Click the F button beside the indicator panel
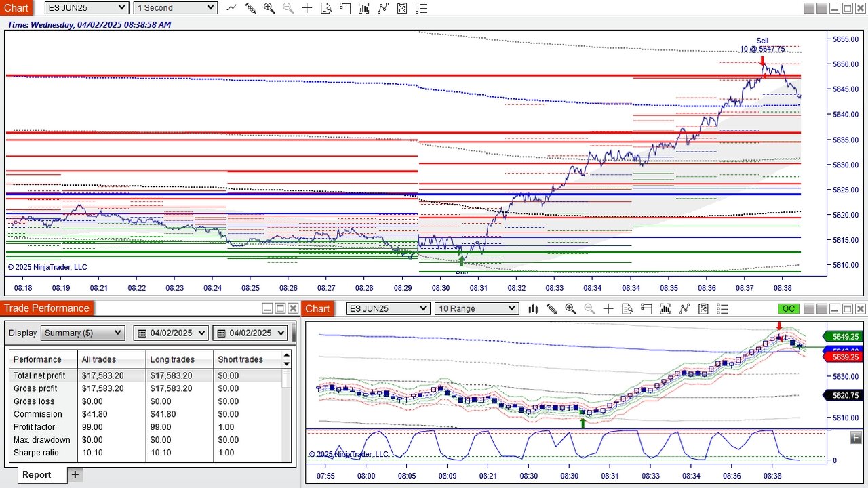Viewport: 868px width, 488px height. click(856, 439)
